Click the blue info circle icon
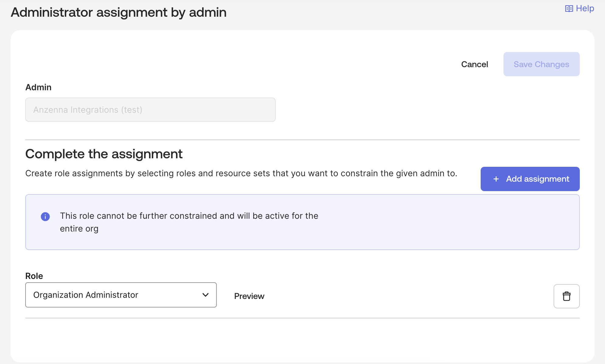 coord(45,217)
